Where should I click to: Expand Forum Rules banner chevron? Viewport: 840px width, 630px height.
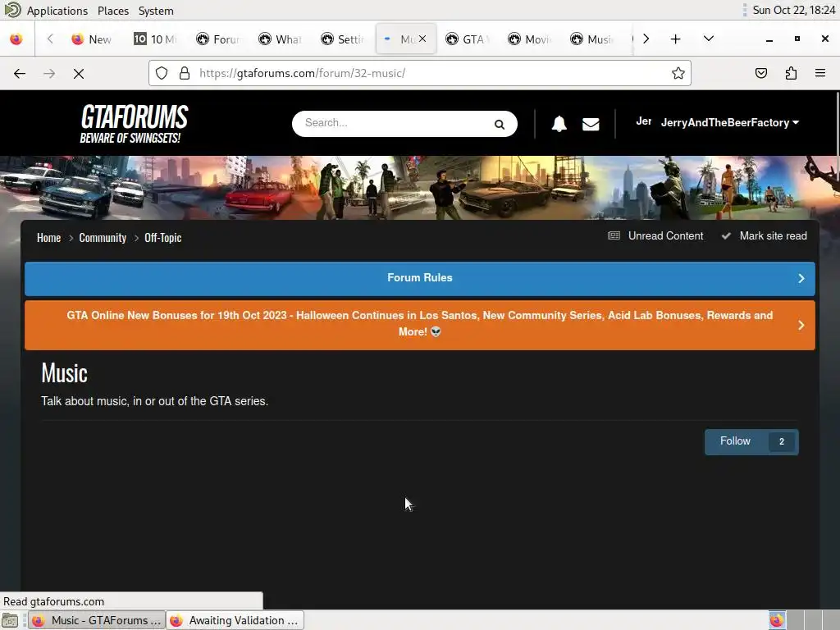[x=801, y=279]
